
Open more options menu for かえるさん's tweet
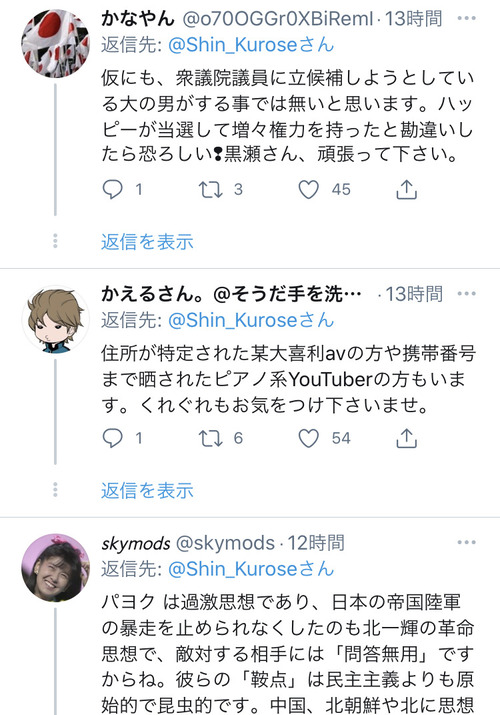pos(466,294)
